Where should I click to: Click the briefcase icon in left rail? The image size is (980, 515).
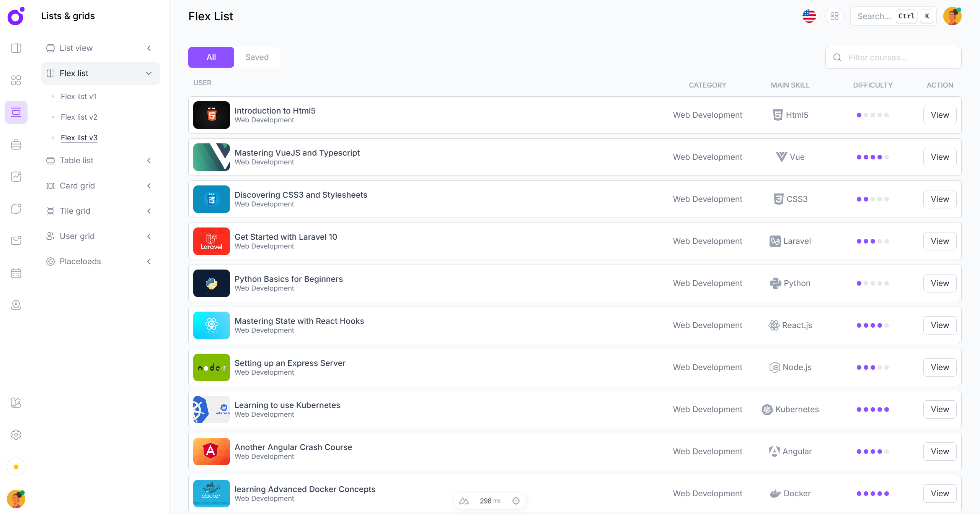coord(16,145)
